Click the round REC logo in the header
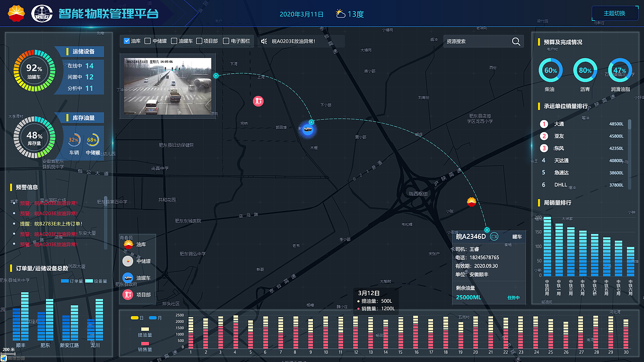 tap(42, 14)
